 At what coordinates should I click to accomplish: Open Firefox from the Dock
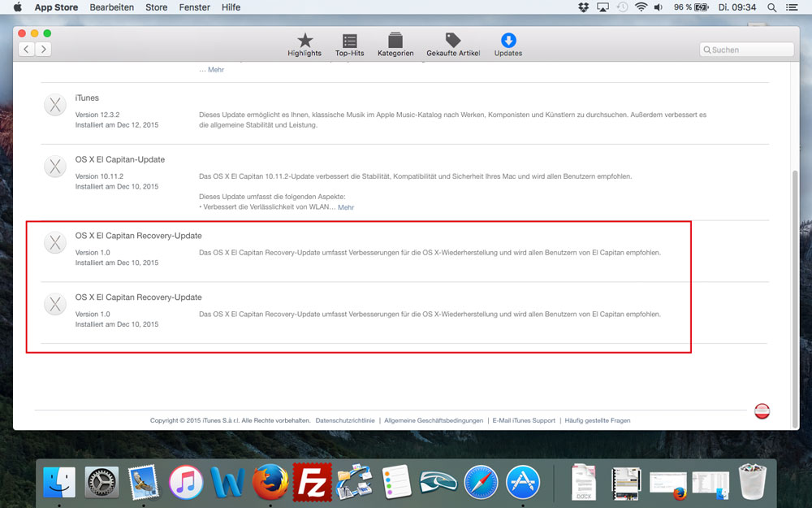point(270,483)
